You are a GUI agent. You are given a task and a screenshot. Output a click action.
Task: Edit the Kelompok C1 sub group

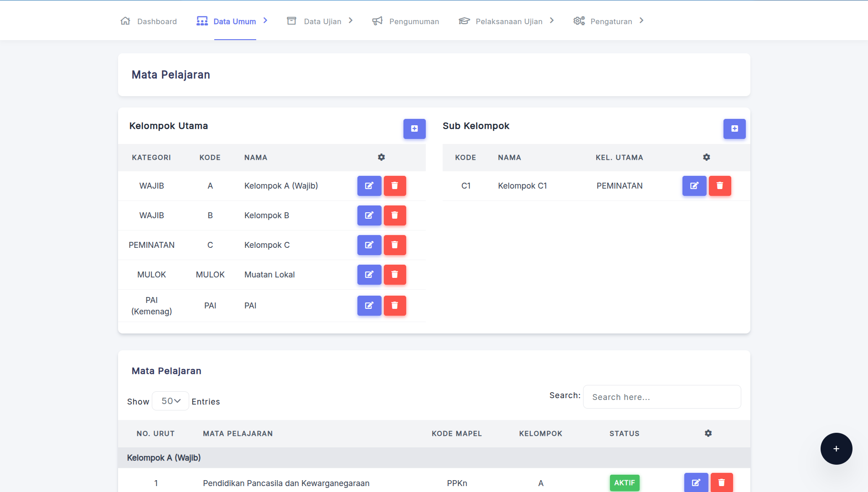coord(694,186)
